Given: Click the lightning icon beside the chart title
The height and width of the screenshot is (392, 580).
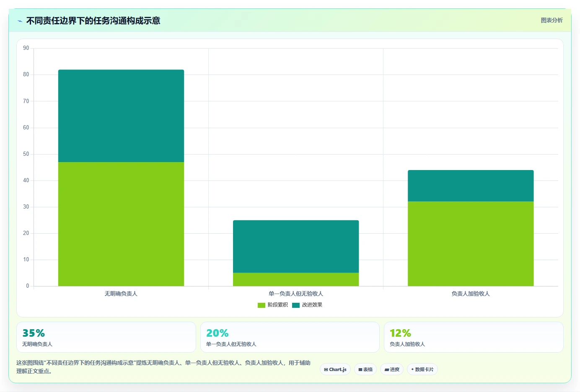Looking at the screenshot, I should pos(20,21).
